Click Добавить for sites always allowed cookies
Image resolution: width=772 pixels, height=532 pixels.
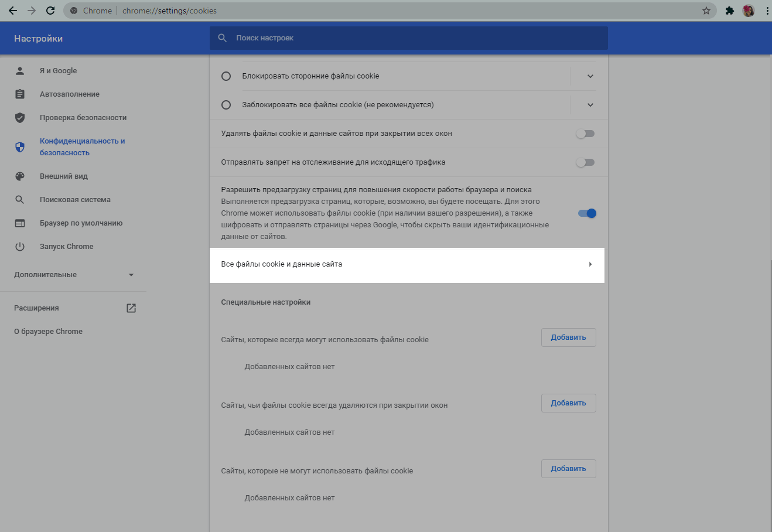[x=568, y=337]
